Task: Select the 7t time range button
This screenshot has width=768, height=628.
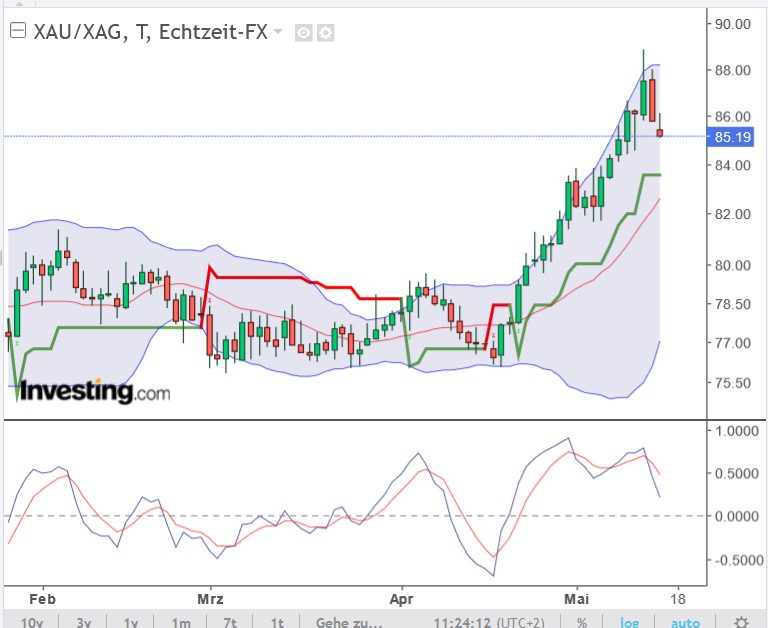Action: pos(230,623)
